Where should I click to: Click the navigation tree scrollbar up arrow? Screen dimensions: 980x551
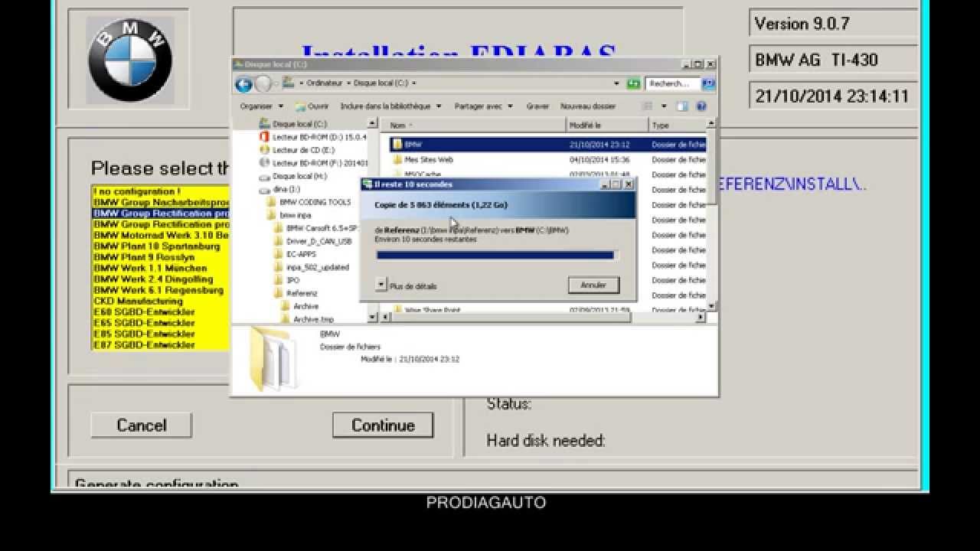click(373, 123)
